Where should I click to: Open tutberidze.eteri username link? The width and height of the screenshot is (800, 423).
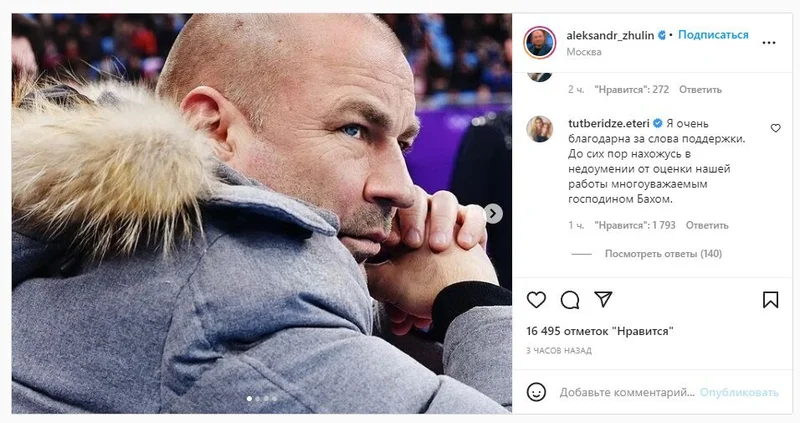click(609, 123)
